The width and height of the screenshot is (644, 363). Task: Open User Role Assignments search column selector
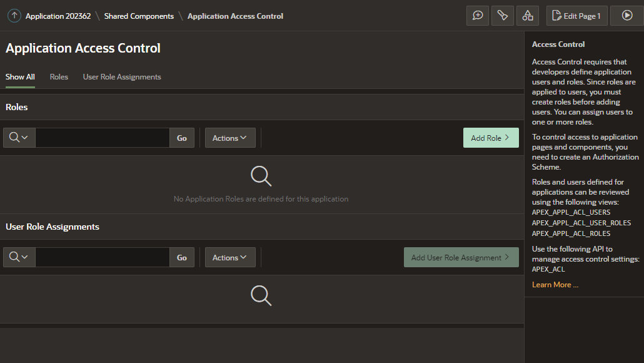coord(19,257)
